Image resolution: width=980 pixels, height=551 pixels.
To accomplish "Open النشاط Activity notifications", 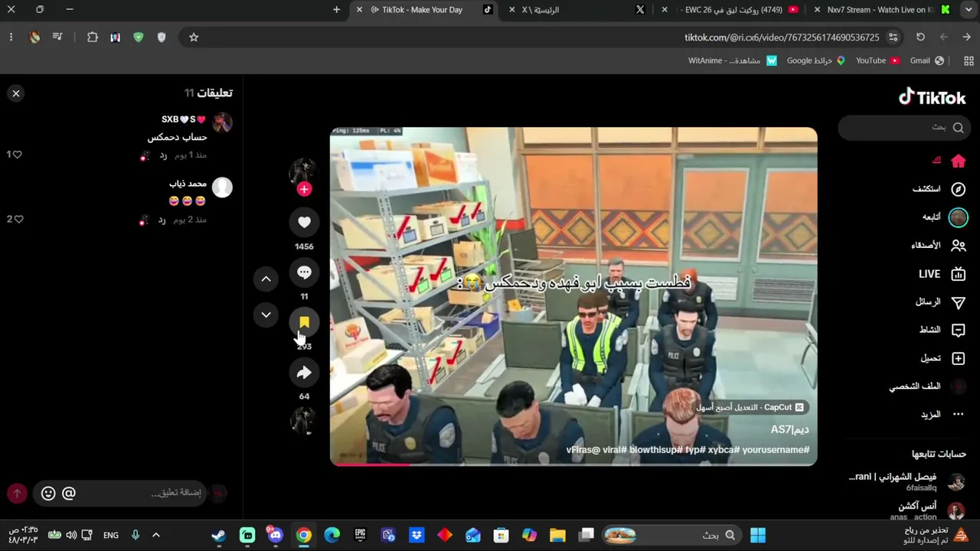I will pos(942,330).
